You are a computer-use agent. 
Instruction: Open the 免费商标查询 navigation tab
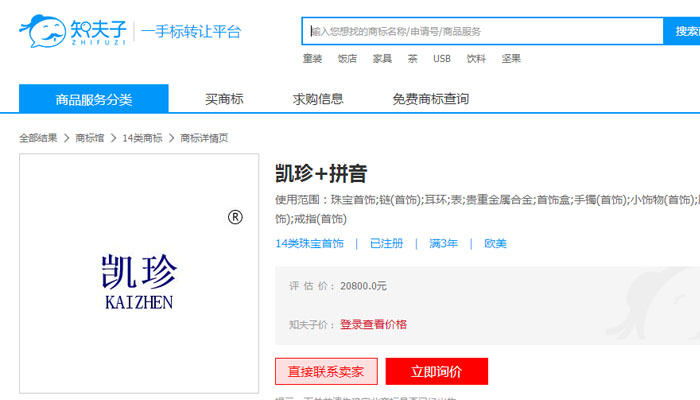(x=431, y=99)
